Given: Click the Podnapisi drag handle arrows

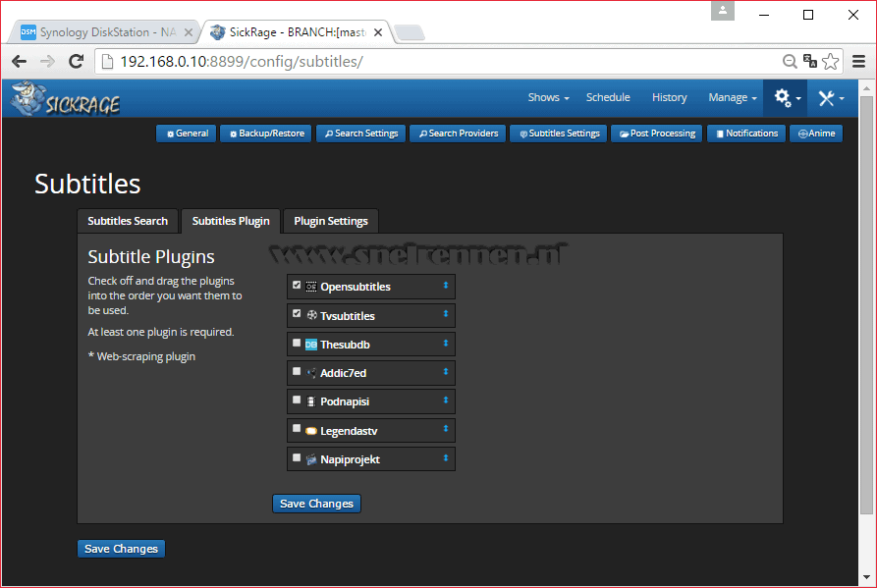Looking at the screenshot, I should (446, 401).
